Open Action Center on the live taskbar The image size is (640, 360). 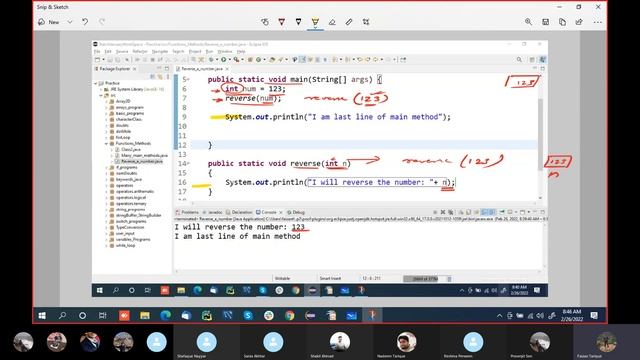click(x=594, y=315)
